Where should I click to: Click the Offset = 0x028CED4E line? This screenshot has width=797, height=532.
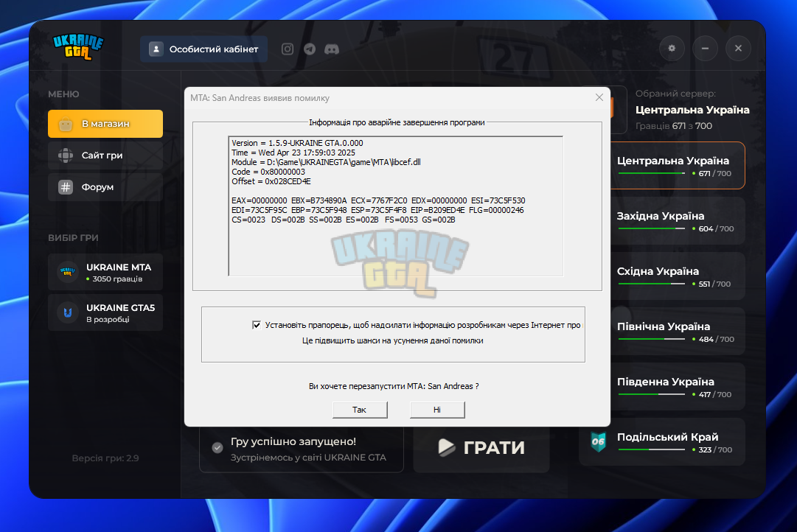coord(271,181)
